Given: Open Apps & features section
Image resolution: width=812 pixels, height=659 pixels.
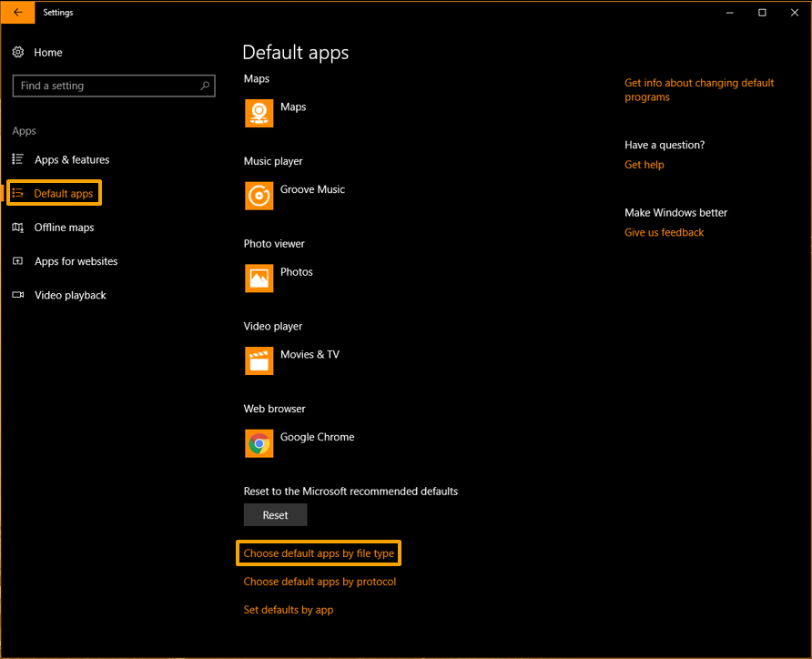Looking at the screenshot, I should click(x=72, y=159).
